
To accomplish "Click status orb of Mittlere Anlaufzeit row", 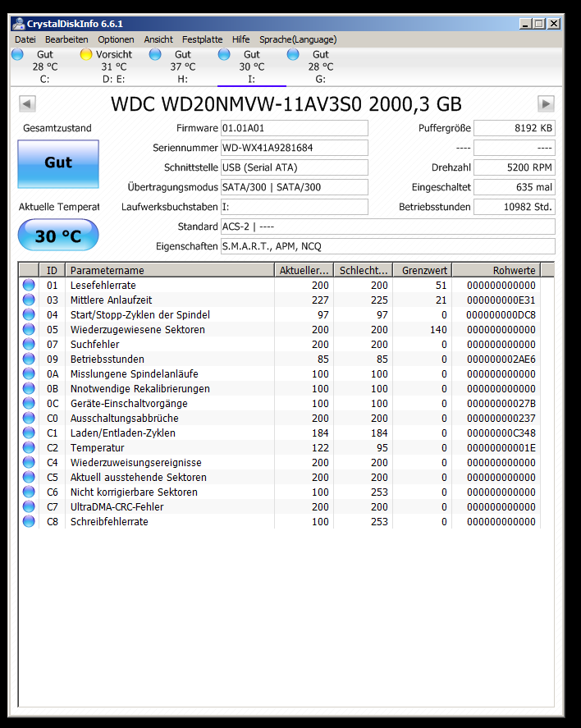I will point(29,300).
